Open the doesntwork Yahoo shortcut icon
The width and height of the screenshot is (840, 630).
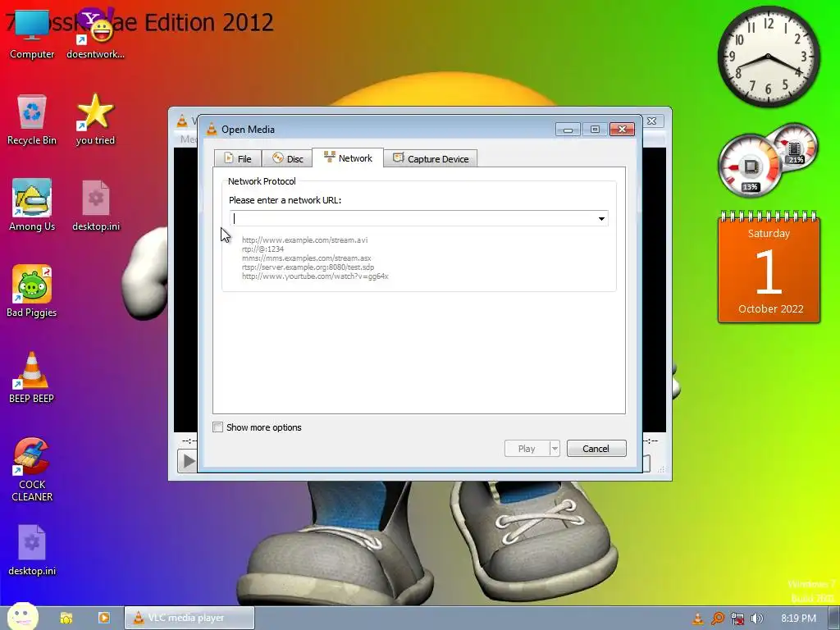pos(95,34)
